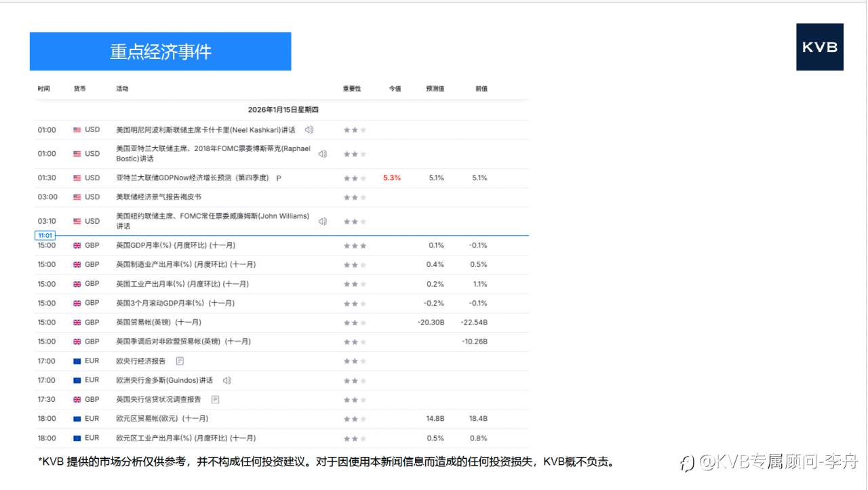Toggle the star rating on 英国贸易帐 row
This screenshot has height=490, width=868.
pos(353,322)
